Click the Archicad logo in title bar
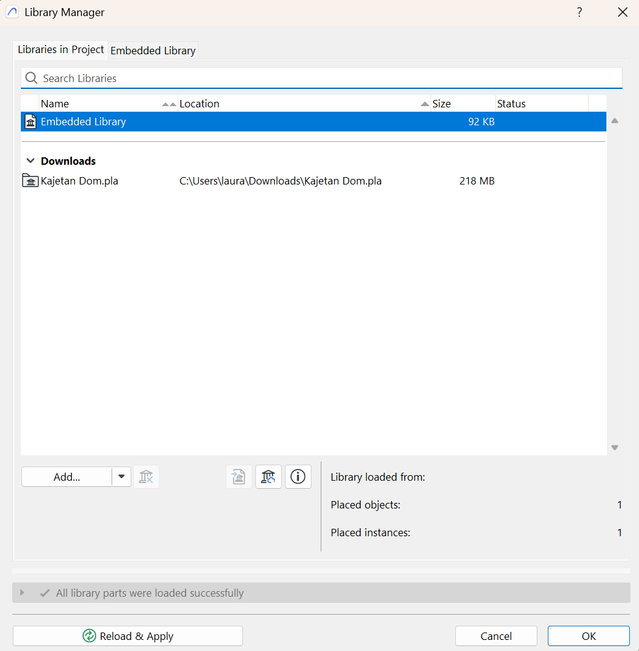Viewport: 639px width, 651px height. [12, 12]
